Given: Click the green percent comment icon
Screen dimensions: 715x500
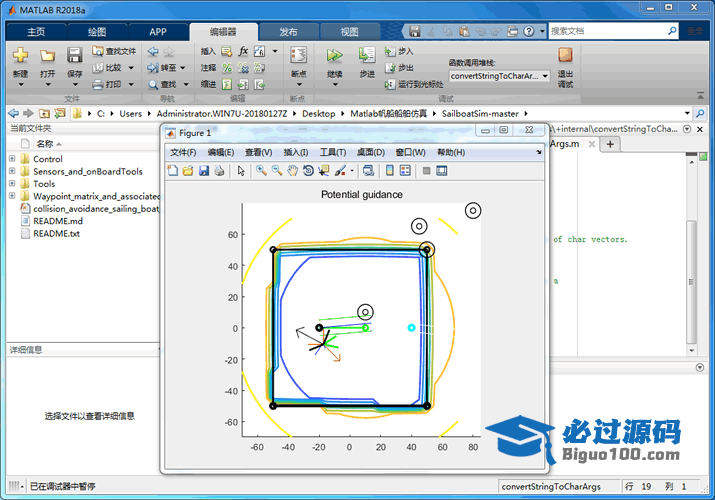Looking at the screenshot, I should pyautogui.click(x=227, y=68).
